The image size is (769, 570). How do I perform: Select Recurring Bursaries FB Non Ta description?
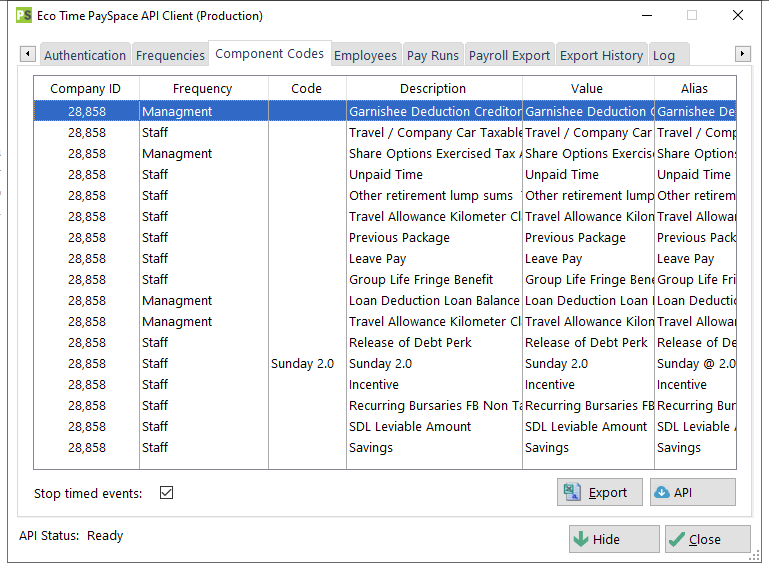click(435, 406)
